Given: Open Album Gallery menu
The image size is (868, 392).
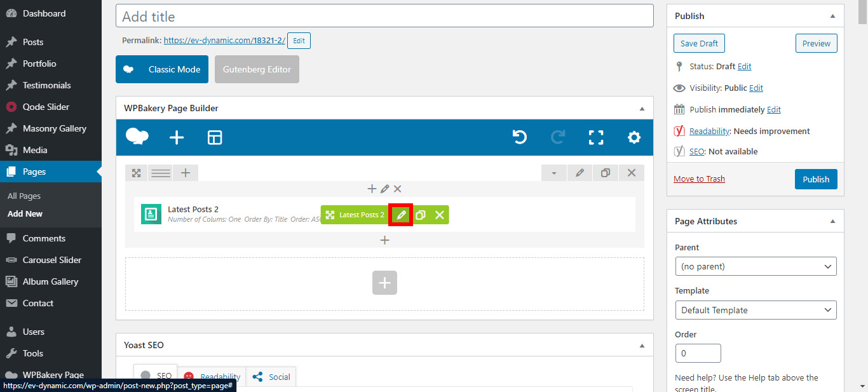Looking at the screenshot, I should (51, 281).
